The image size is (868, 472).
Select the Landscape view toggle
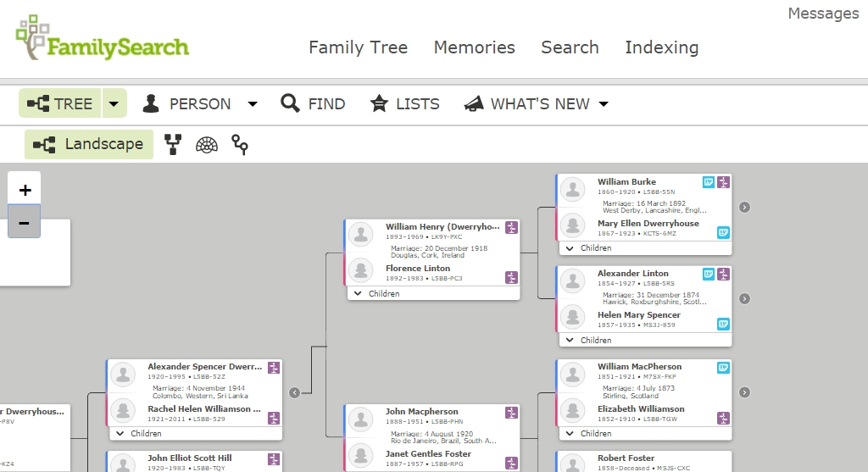click(x=89, y=145)
